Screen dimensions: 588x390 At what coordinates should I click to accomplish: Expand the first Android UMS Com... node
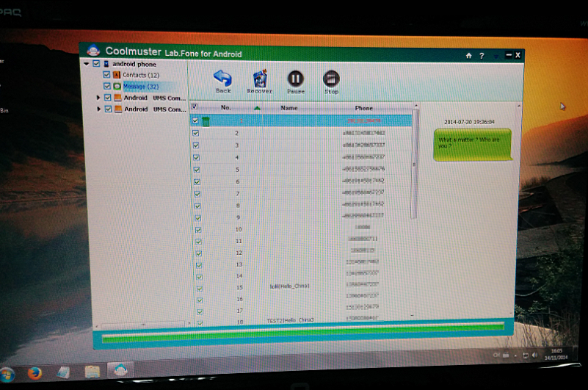pyautogui.click(x=99, y=98)
